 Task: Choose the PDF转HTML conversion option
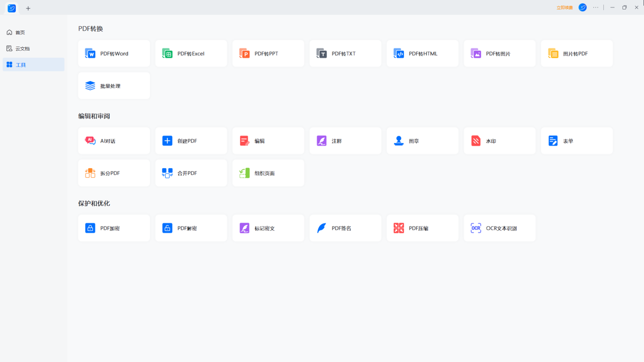pyautogui.click(x=422, y=54)
